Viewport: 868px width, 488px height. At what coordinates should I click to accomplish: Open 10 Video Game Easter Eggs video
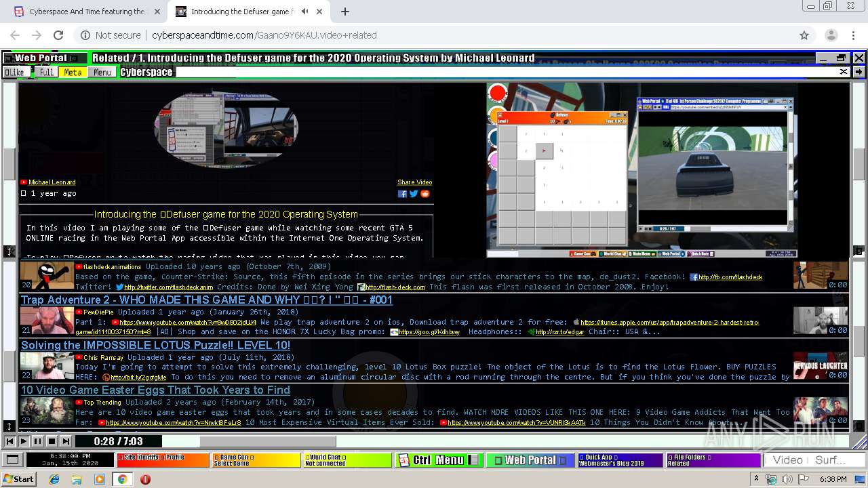[155, 390]
